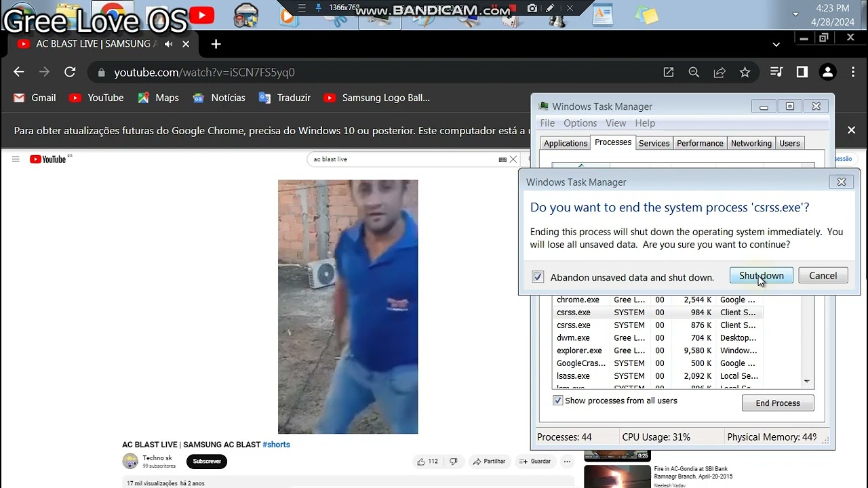Switch to the Services tab
Image resolution: width=868 pixels, height=488 pixels.
[x=654, y=143]
